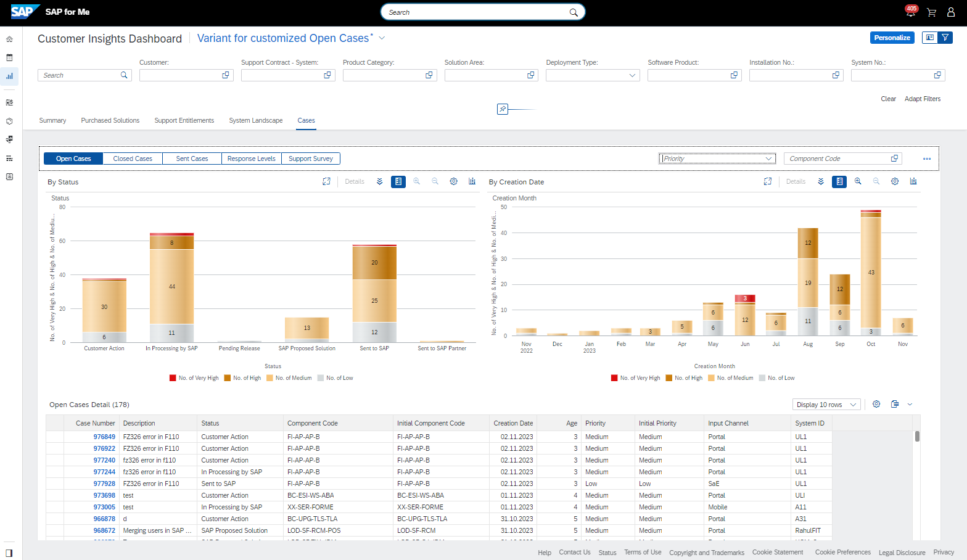The width and height of the screenshot is (967, 560).
Task: Open the notifications bell icon
Action: [910, 12]
